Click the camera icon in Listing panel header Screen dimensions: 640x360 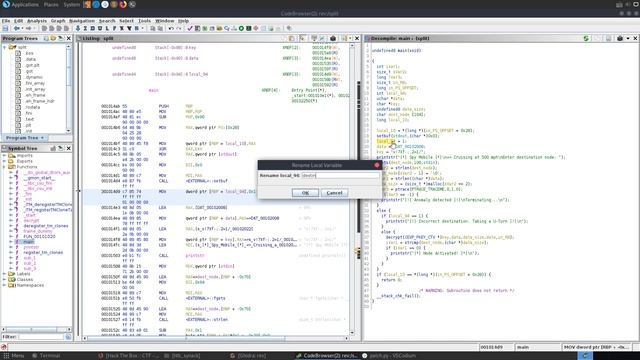point(333,38)
